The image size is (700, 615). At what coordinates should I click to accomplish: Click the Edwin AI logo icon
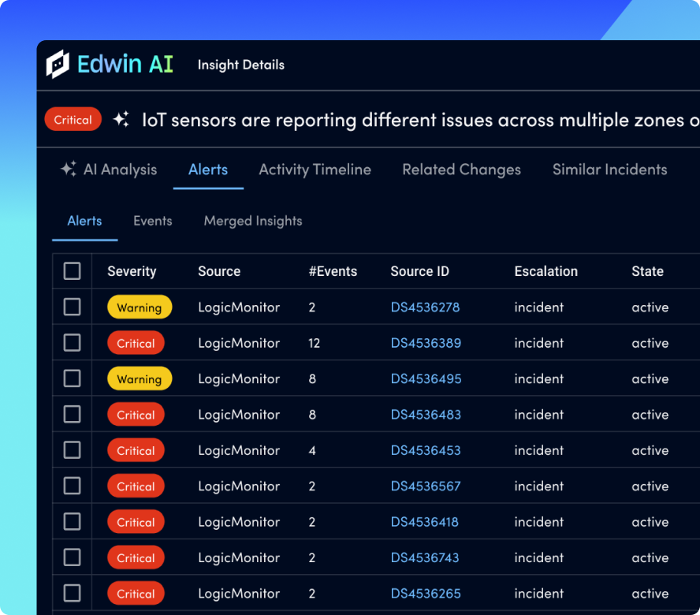point(58,65)
